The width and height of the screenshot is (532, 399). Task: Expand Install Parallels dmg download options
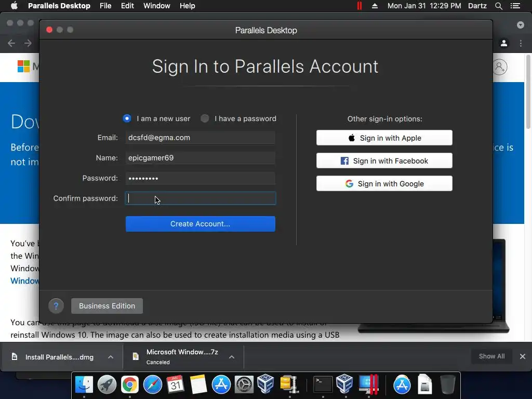(111, 357)
